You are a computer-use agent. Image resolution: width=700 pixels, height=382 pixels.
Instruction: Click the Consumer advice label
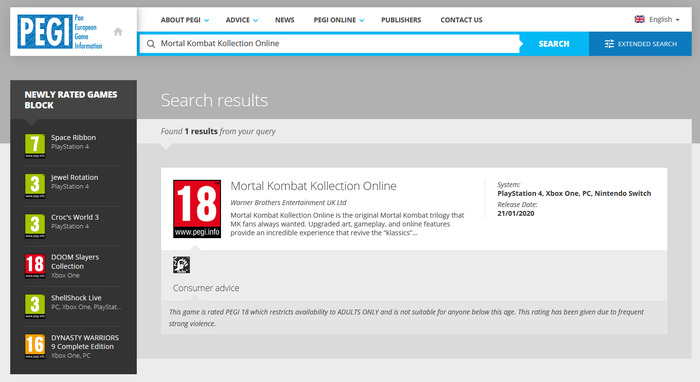click(x=206, y=288)
